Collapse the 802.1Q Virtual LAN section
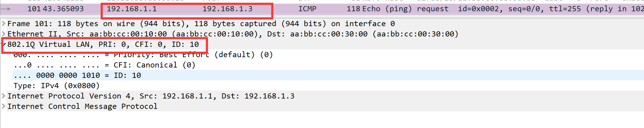 coord(3,44)
